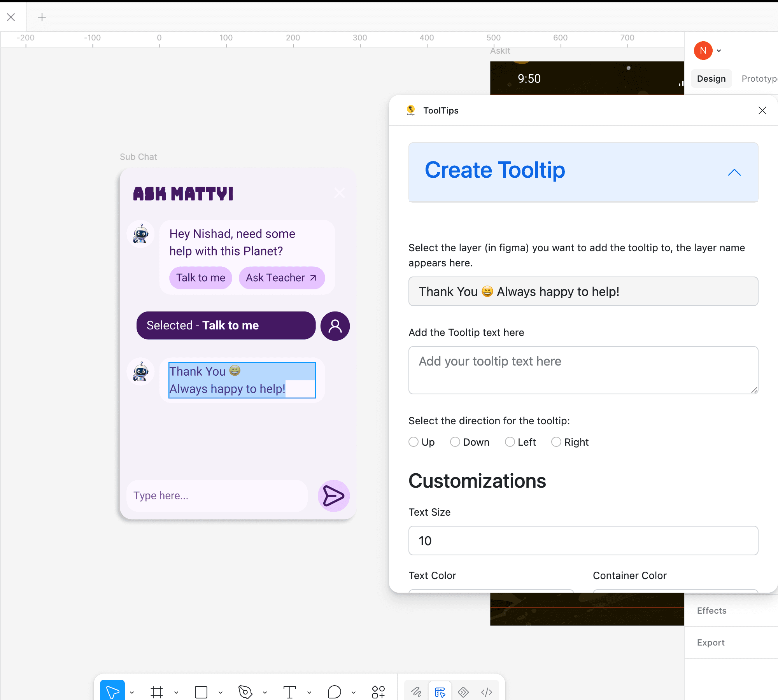The height and width of the screenshot is (700, 778).
Task: Close the ToolTips plugin window
Action: pyautogui.click(x=762, y=110)
